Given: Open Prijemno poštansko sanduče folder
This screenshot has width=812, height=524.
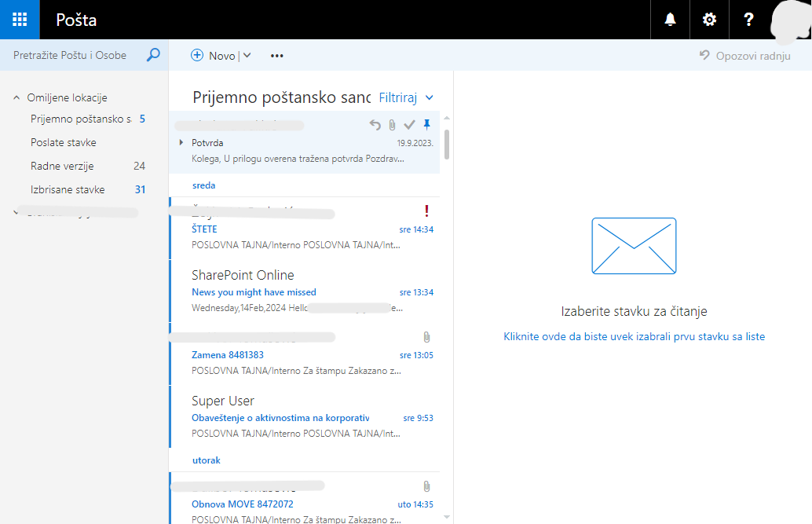Looking at the screenshot, I should (x=87, y=119).
